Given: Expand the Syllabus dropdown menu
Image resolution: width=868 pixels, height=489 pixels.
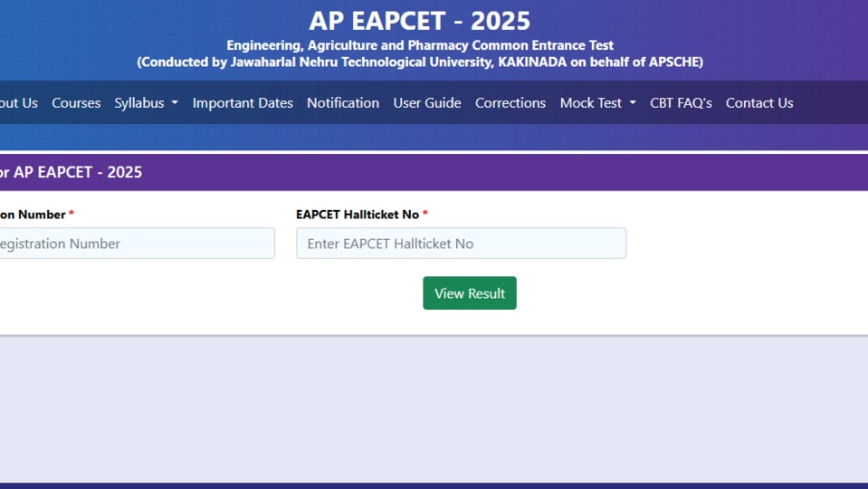Looking at the screenshot, I should (x=146, y=103).
